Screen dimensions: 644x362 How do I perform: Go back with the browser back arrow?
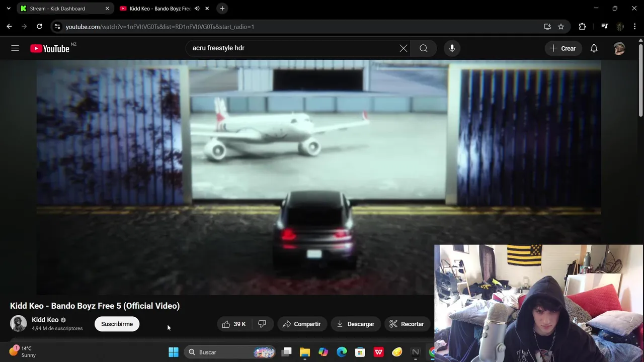tap(10, 27)
